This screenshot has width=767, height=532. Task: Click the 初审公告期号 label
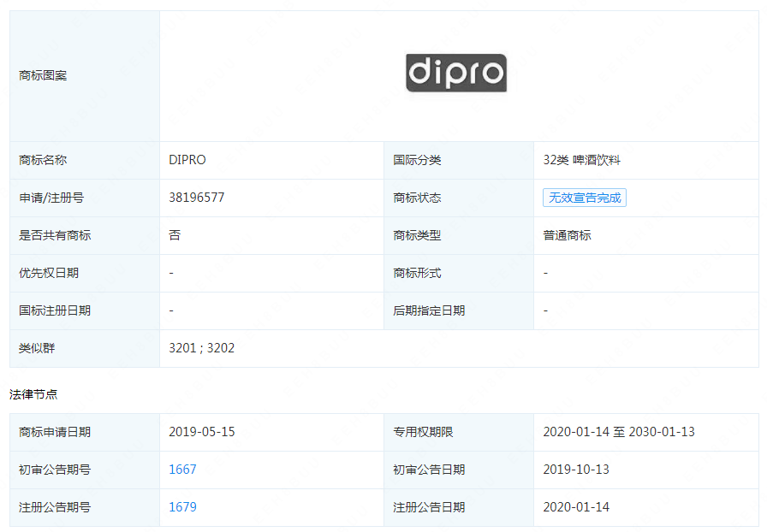point(55,470)
